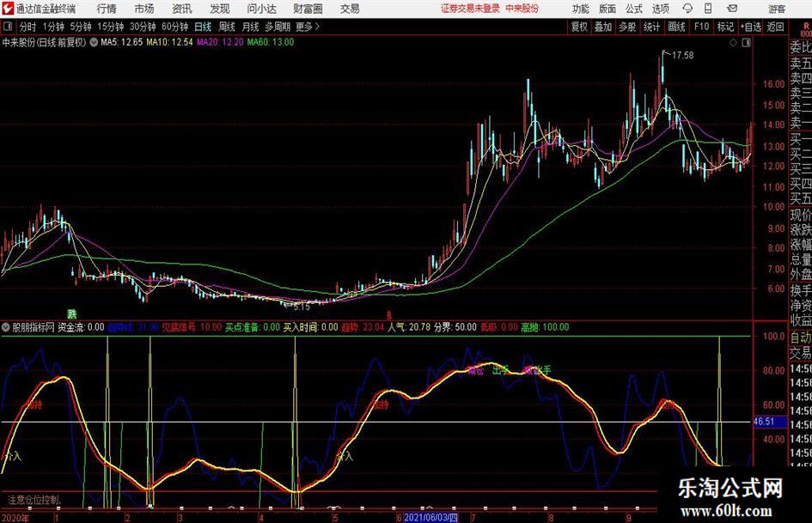Click the 股朋指标网 indicator name
Screen dimensions: 812x523
pyautogui.click(x=34, y=327)
